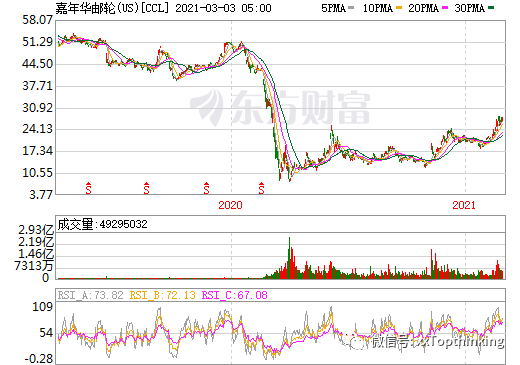
Task: Click the first red S marker in 2019
Action: click(x=88, y=188)
